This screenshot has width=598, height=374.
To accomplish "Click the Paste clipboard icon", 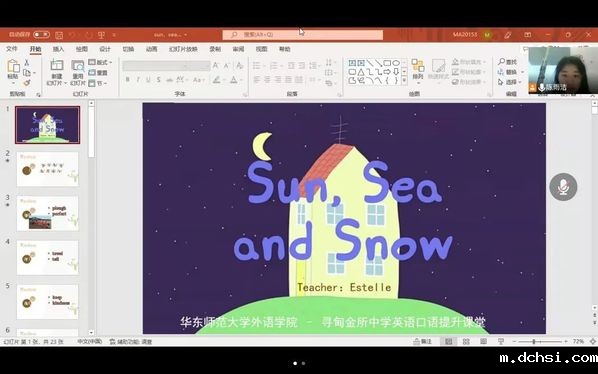I will tap(13, 66).
